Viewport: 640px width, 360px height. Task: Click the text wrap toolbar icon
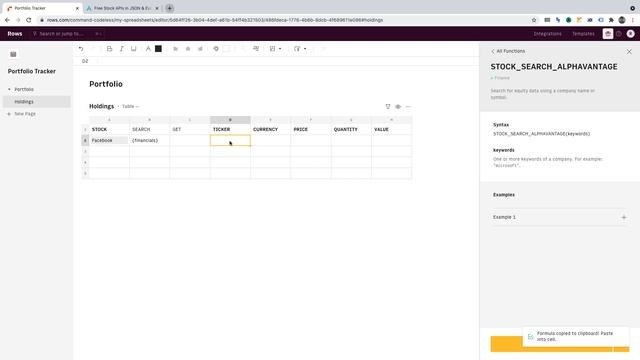coord(256,49)
